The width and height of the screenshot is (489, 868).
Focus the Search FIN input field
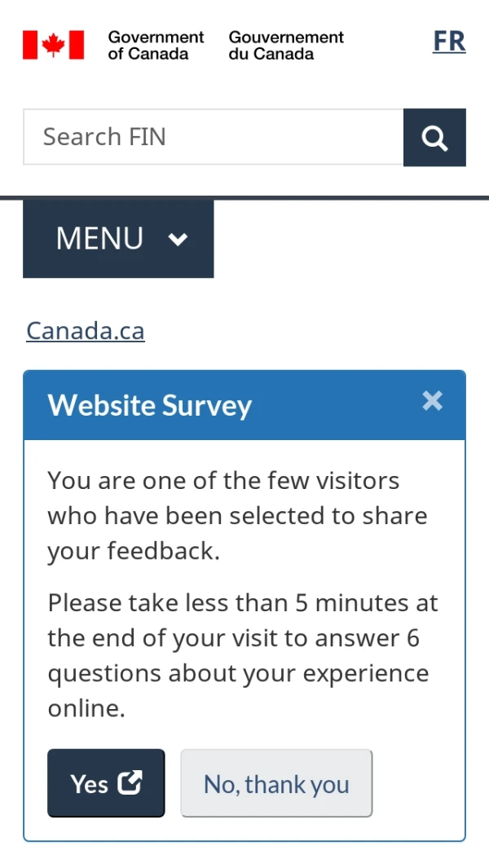(x=214, y=137)
